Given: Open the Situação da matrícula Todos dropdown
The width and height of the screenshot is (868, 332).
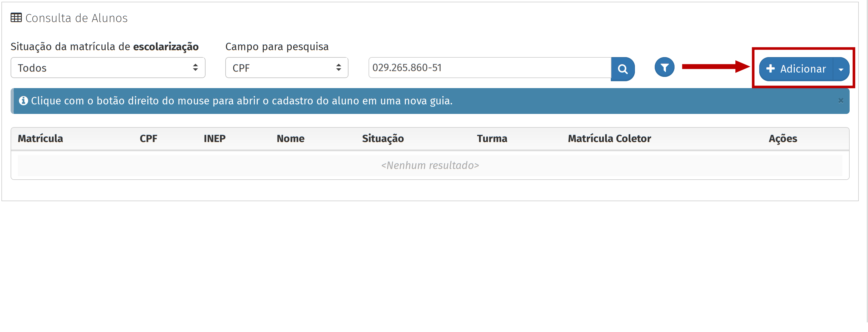Looking at the screenshot, I should point(108,68).
